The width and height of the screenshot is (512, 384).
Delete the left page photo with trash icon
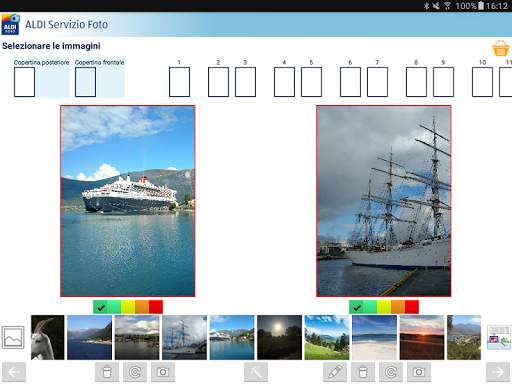tap(107, 372)
